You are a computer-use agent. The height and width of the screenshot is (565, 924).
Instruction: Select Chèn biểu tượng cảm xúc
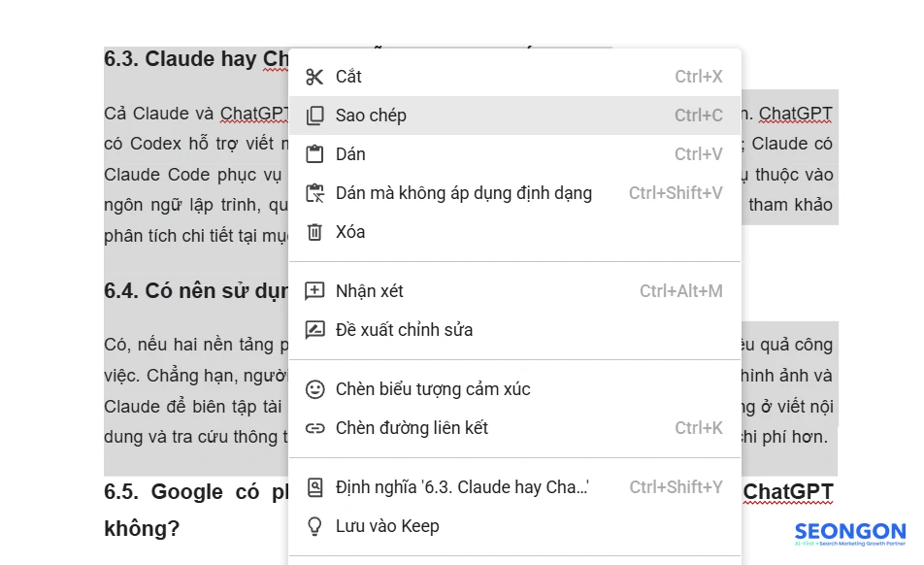pyautogui.click(x=514, y=389)
